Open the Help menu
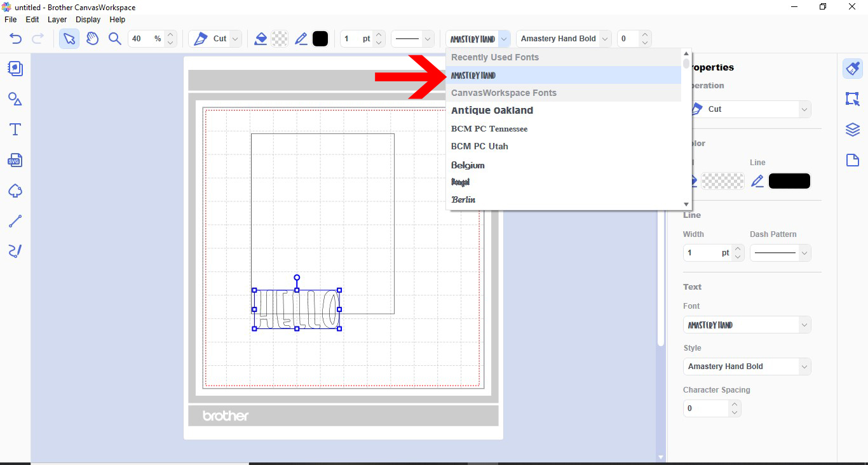 click(118, 20)
